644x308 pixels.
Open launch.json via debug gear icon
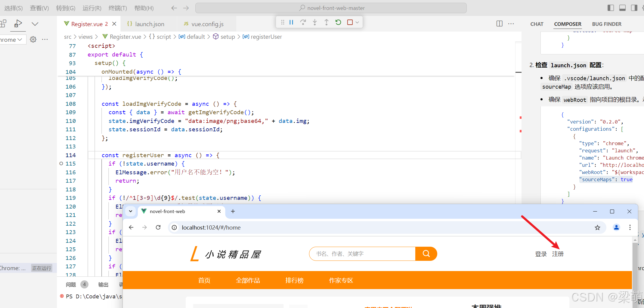pyautogui.click(x=33, y=39)
